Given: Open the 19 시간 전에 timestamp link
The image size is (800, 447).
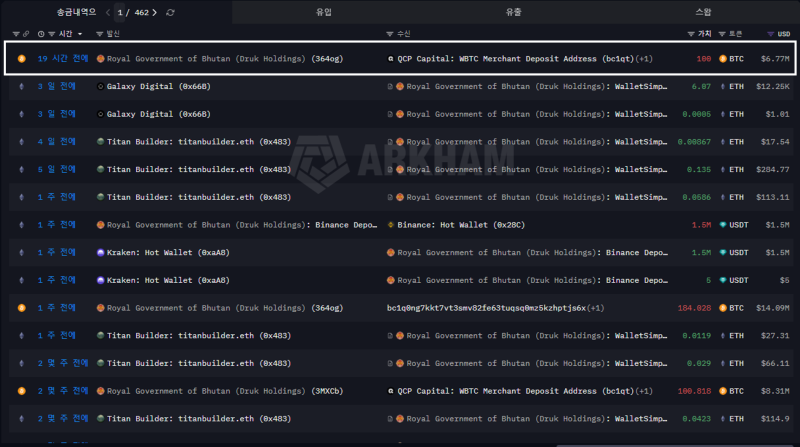Looking at the screenshot, I should [x=63, y=59].
